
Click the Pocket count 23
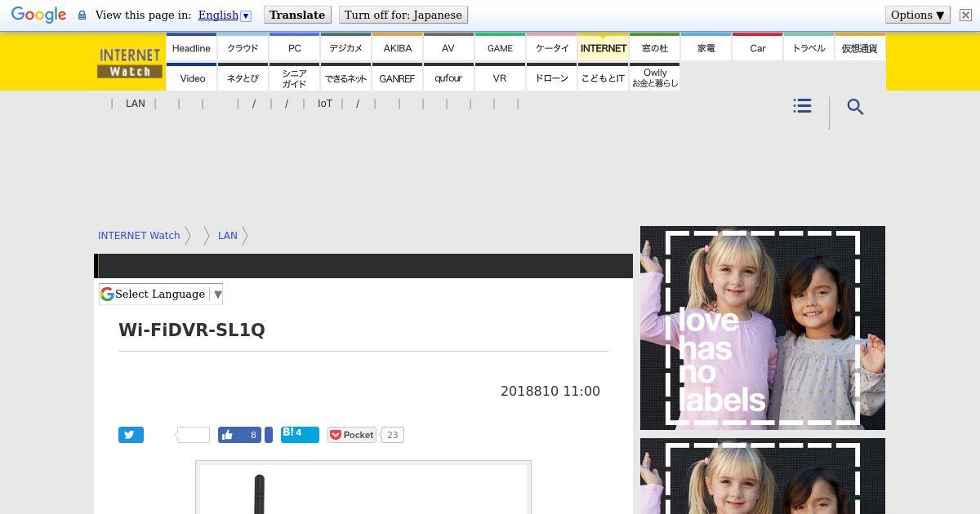[392, 435]
